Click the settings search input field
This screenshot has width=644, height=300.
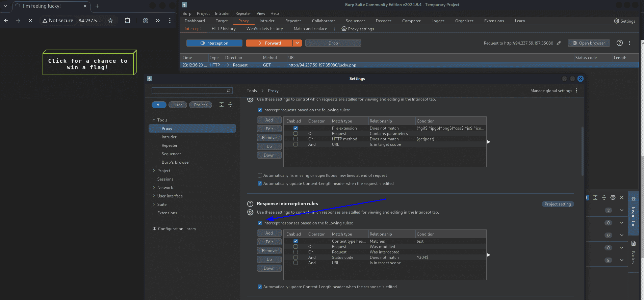click(x=192, y=90)
